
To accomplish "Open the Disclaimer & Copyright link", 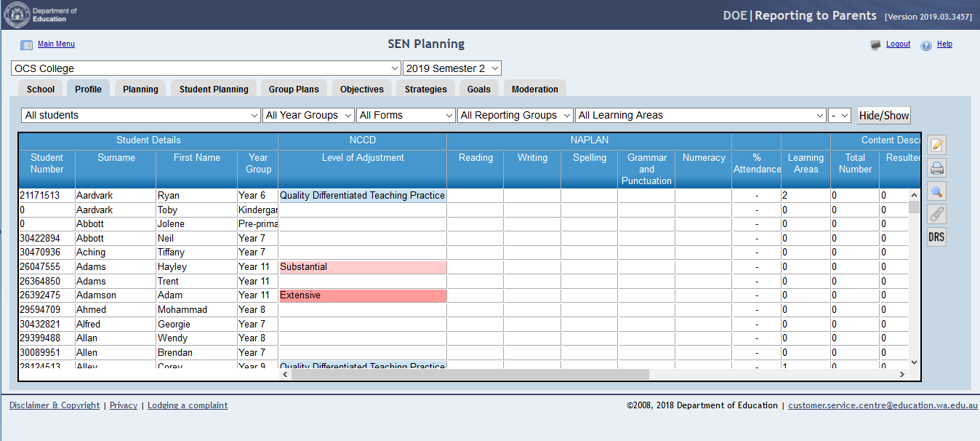I will pyautogui.click(x=55, y=405).
